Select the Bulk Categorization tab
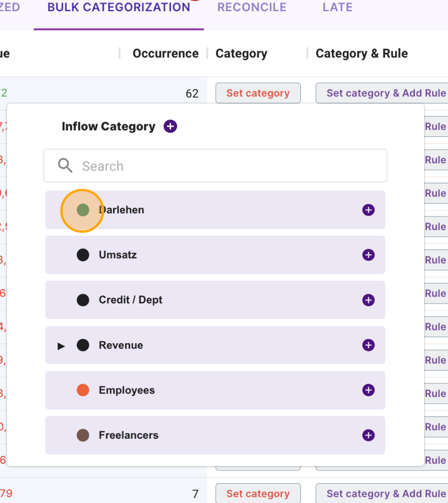Viewport: 448px width, 503px height. click(x=119, y=8)
